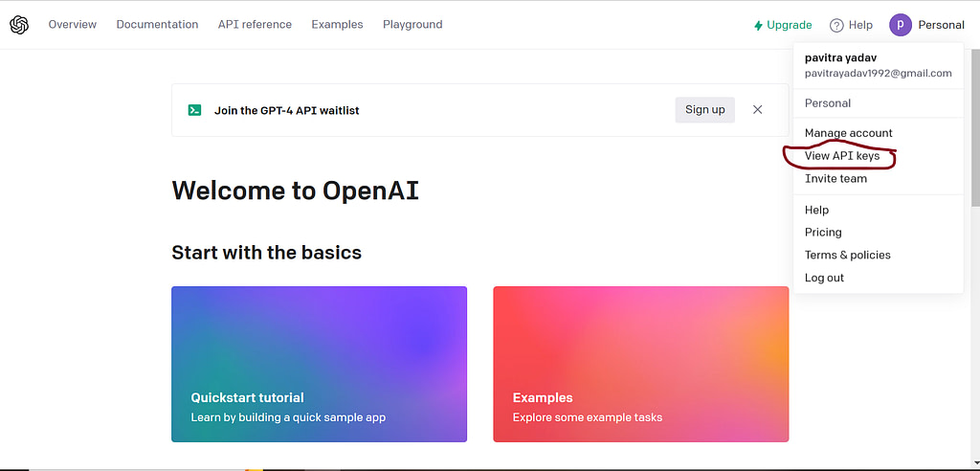The height and width of the screenshot is (471, 980).
Task: Open the Overview tab
Action: tap(73, 24)
